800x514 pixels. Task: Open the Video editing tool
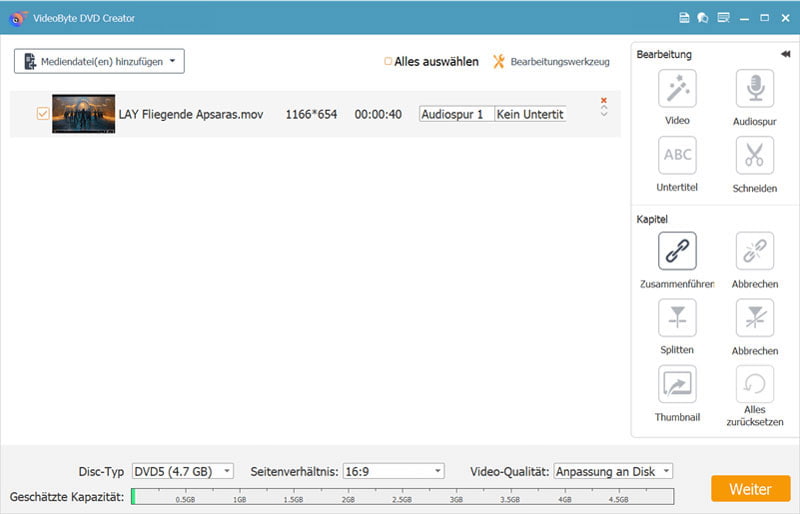[x=677, y=89]
